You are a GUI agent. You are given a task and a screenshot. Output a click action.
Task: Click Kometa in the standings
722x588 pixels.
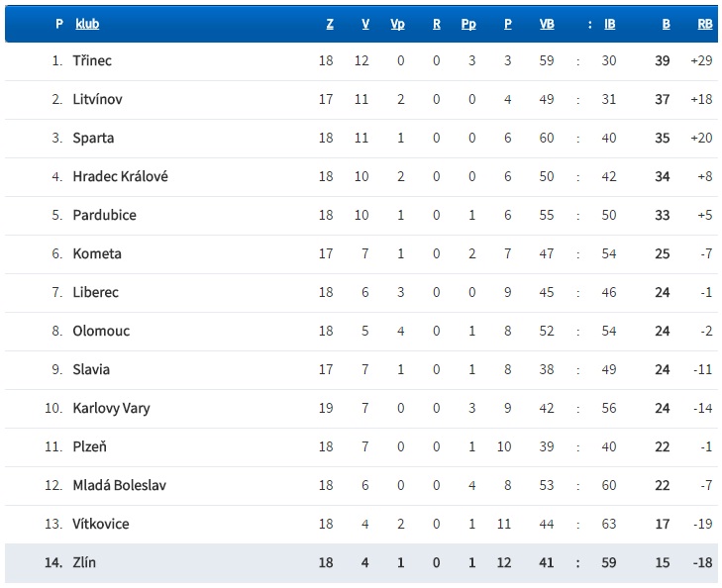point(97,253)
